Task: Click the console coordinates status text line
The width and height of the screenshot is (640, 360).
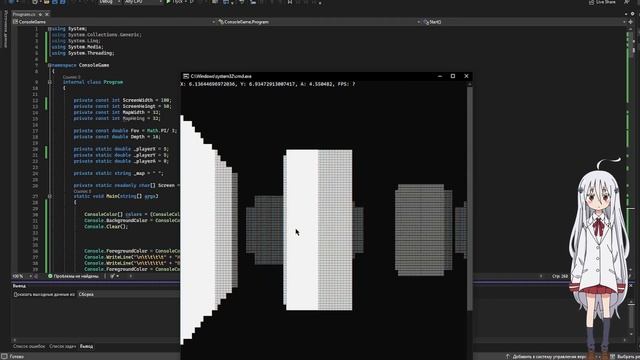Action: click(268, 84)
